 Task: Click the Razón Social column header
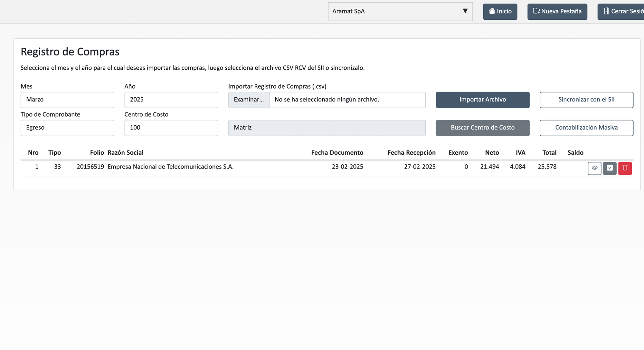click(x=125, y=153)
